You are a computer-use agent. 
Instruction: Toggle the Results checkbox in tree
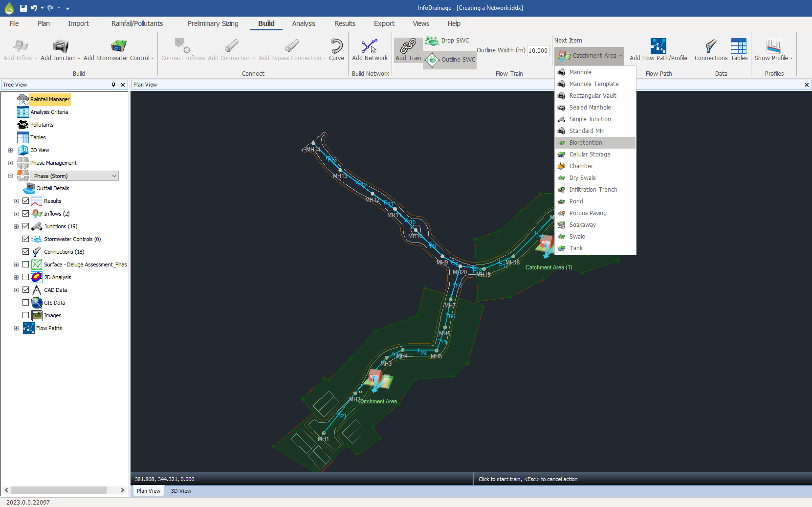[x=26, y=201]
